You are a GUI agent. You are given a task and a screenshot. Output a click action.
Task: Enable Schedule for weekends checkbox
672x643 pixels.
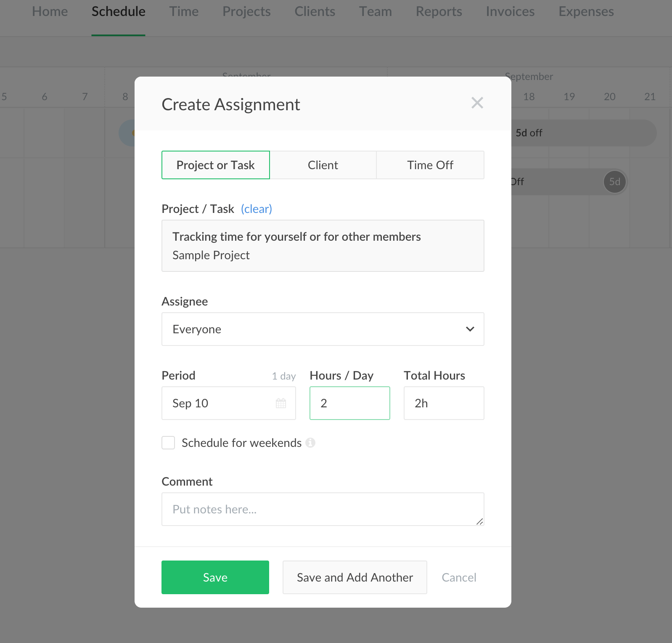tap(168, 443)
